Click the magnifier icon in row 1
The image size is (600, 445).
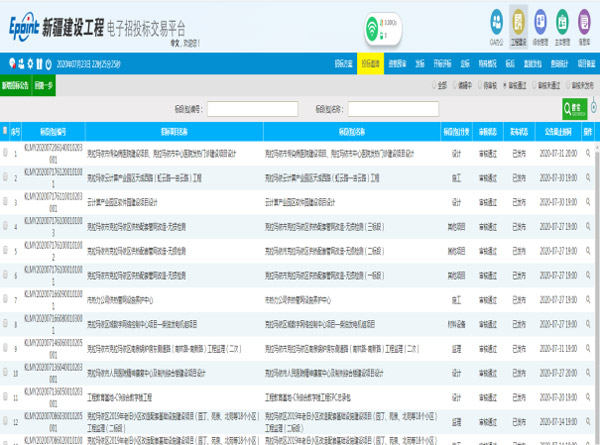[x=588, y=154]
